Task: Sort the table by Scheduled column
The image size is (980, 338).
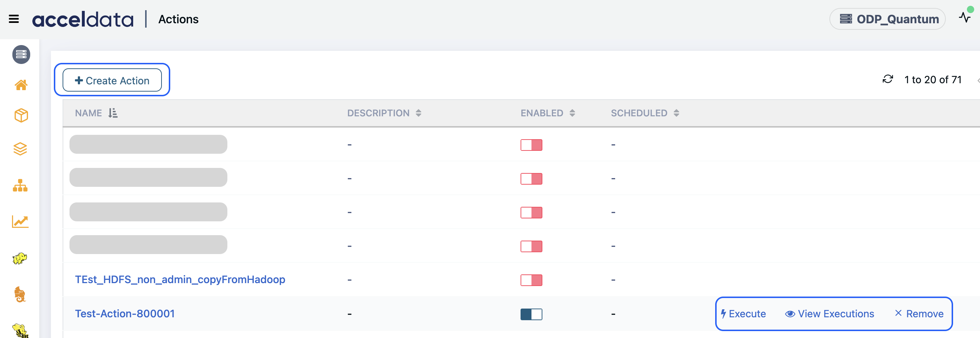Action: pos(676,113)
